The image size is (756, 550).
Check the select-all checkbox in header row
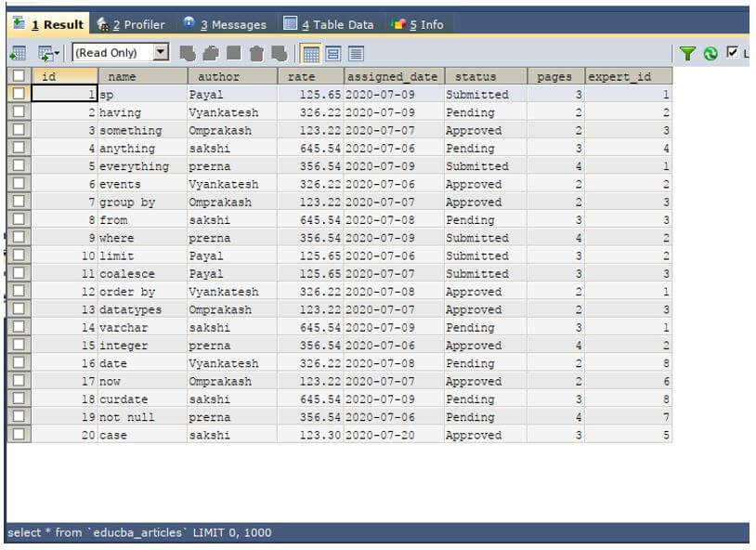point(19,75)
